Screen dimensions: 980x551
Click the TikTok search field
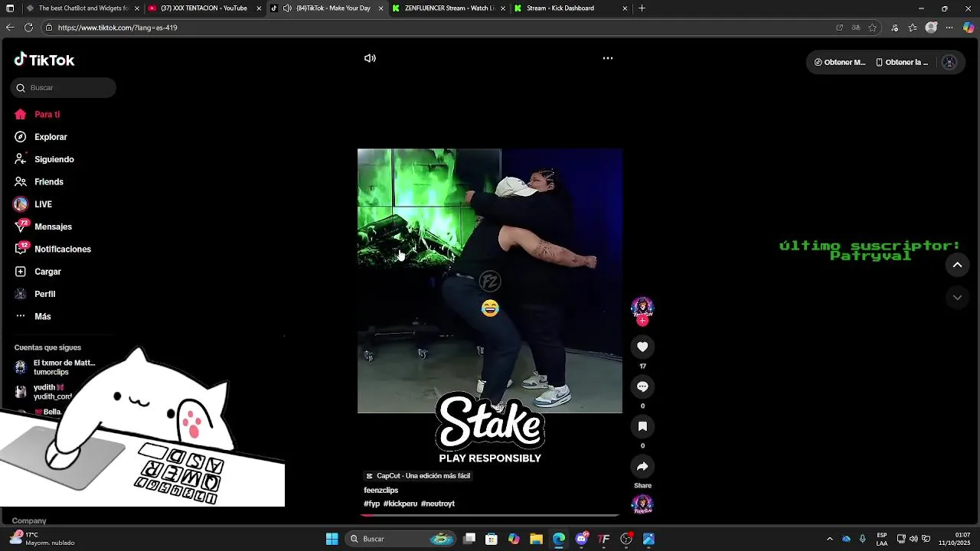(x=64, y=87)
